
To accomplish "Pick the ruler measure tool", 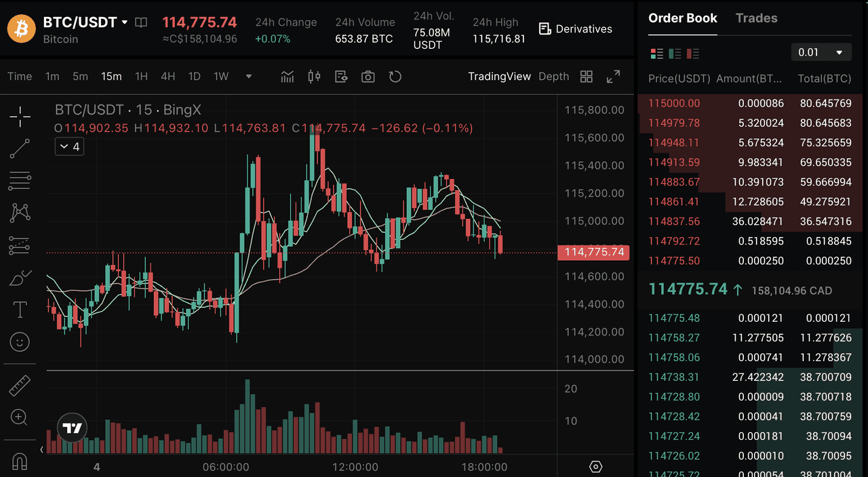I will [20, 386].
